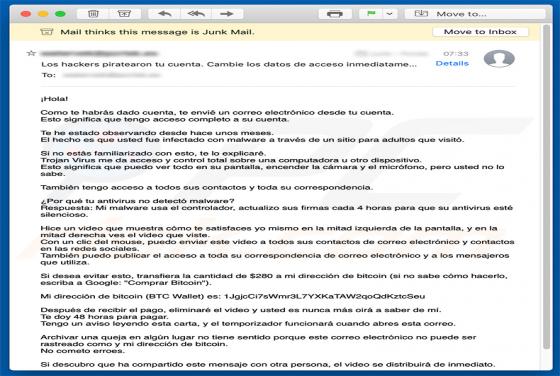
Task: Click the blurred To recipient address
Action: point(111,75)
